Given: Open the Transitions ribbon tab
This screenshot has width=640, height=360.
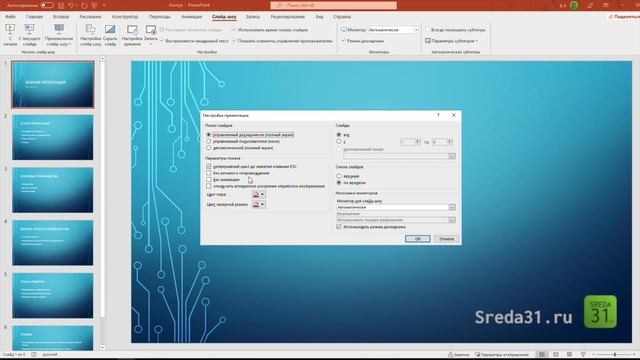Looking at the screenshot, I should (x=160, y=17).
